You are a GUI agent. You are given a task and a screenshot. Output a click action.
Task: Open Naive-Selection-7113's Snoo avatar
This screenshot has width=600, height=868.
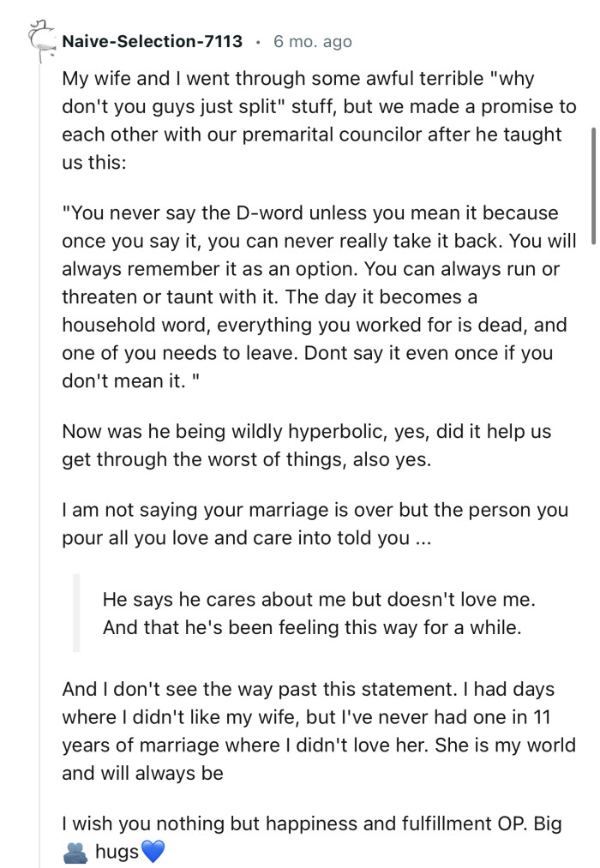[41, 39]
